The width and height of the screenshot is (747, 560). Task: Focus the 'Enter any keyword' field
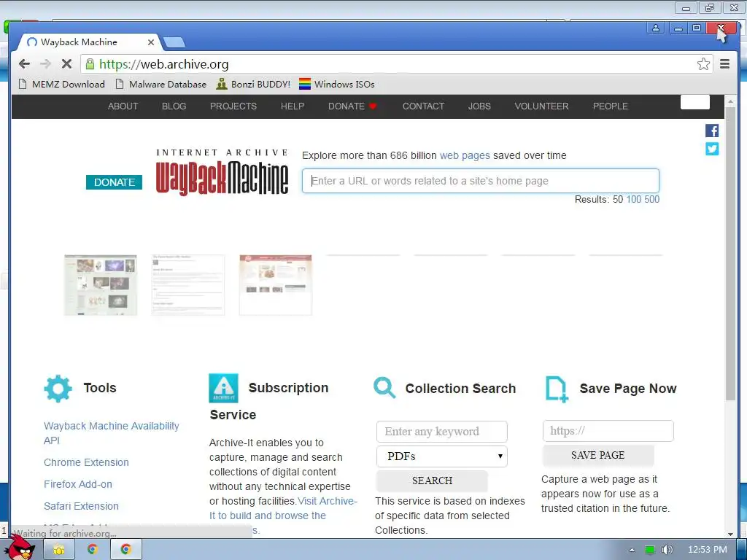(441, 432)
